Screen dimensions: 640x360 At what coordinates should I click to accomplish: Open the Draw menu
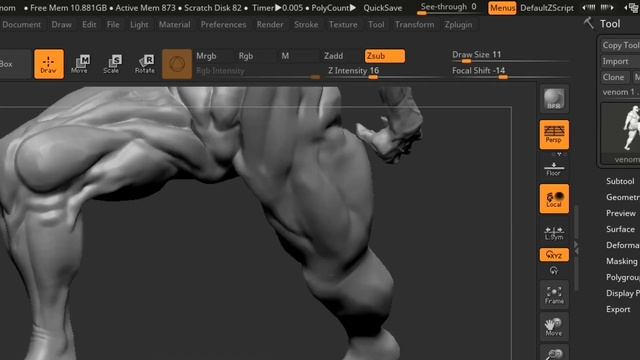62,24
